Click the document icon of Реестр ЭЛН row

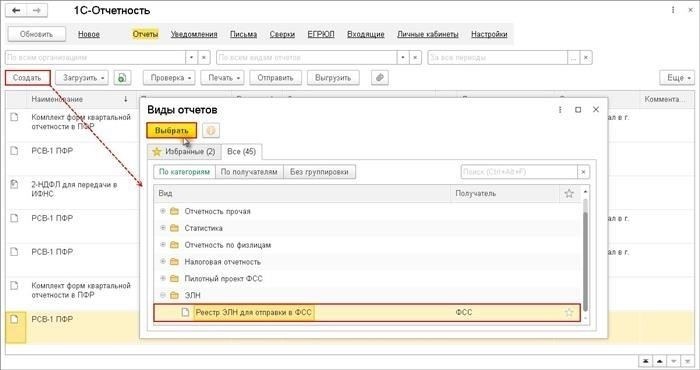click(185, 312)
